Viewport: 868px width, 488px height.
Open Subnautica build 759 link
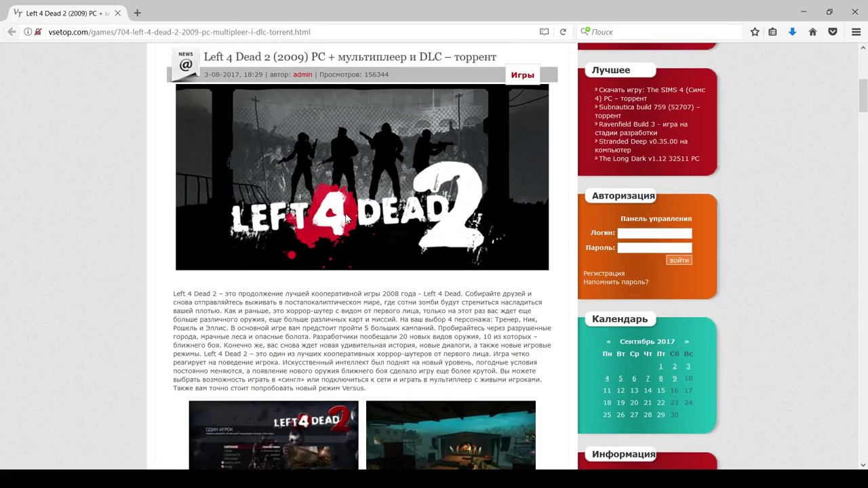click(x=648, y=111)
